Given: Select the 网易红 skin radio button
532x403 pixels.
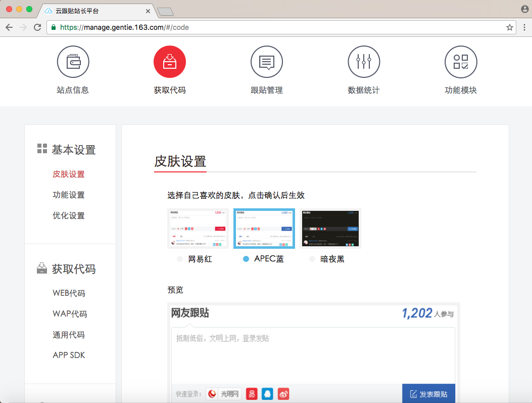Looking at the screenshot, I should (180, 259).
